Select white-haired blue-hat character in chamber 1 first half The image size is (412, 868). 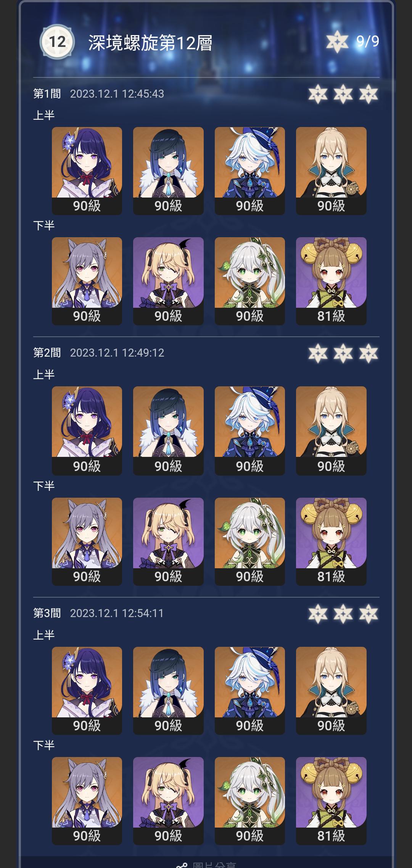[x=250, y=171]
